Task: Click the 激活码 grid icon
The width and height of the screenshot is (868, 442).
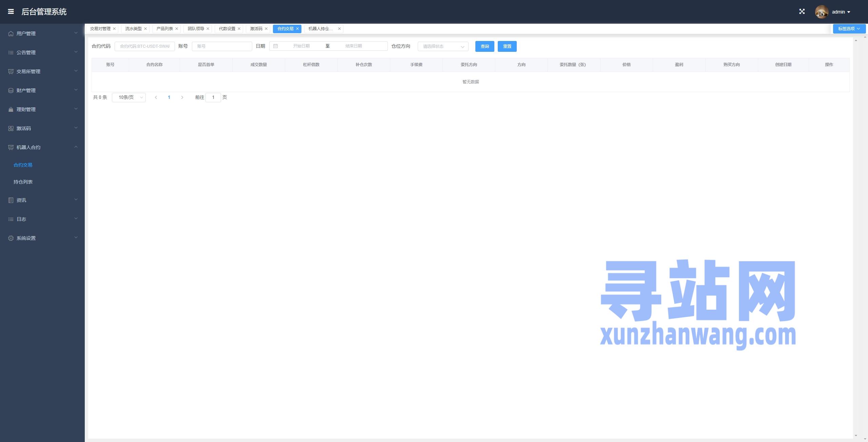Action: click(11, 128)
